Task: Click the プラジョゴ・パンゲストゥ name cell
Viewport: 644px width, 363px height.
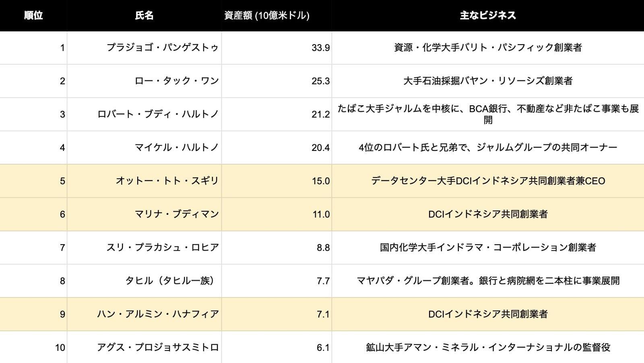Action: coord(162,47)
